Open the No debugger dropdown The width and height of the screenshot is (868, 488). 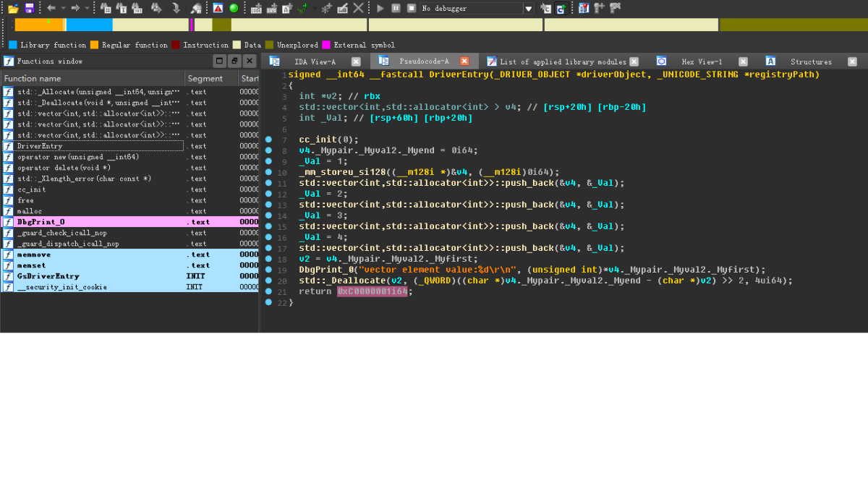click(x=529, y=9)
